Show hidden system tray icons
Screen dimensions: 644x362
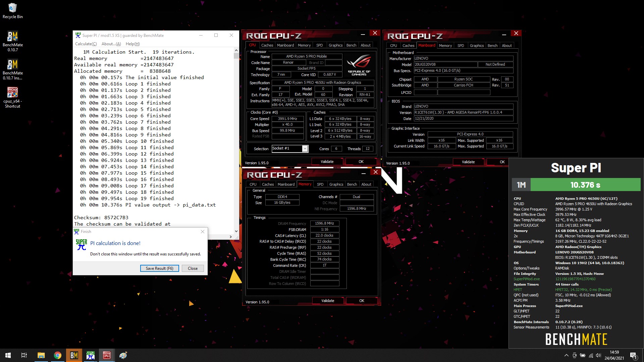coord(566,355)
